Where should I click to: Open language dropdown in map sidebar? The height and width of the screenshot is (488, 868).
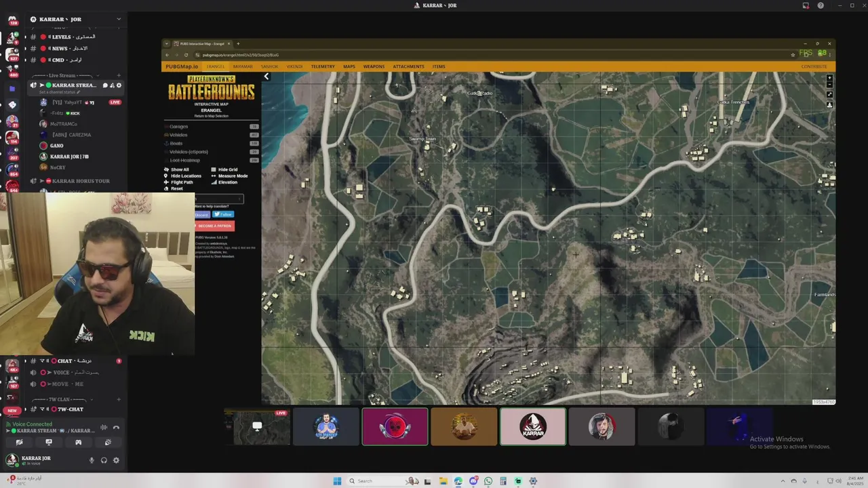point(219,199)
